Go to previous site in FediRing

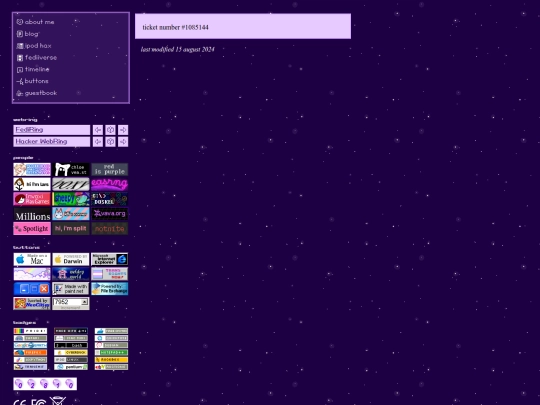pyautogui.click(x=98, y=130)
